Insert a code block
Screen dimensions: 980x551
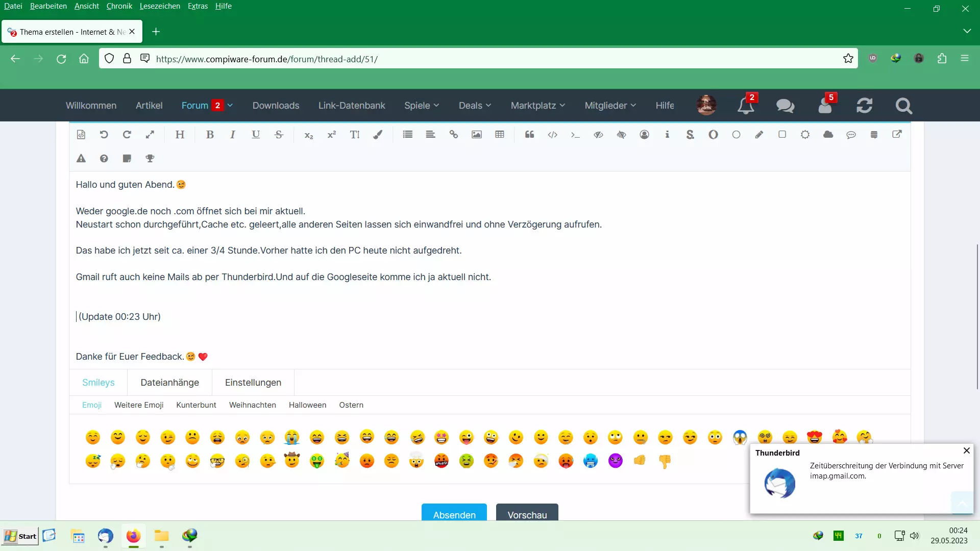click(552, 135)
